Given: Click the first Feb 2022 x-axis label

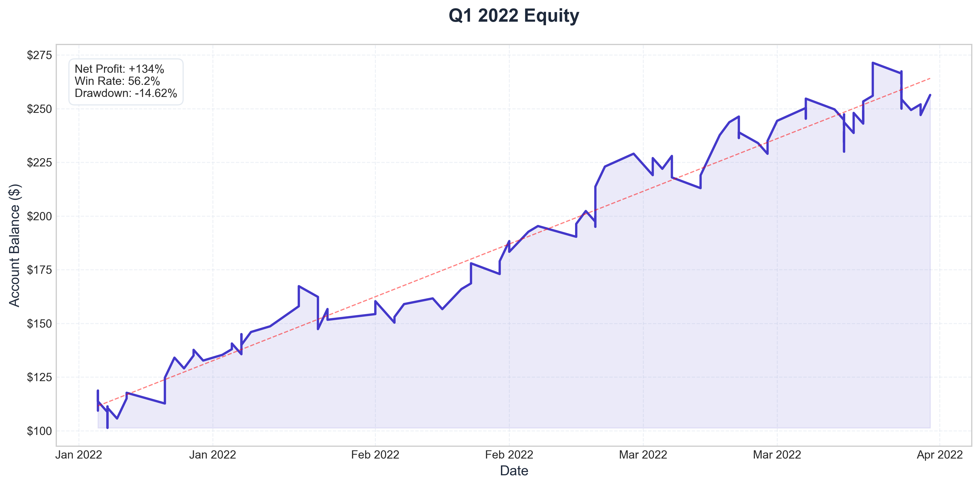Looking at the screenshot, I should [x=375, y=455].
